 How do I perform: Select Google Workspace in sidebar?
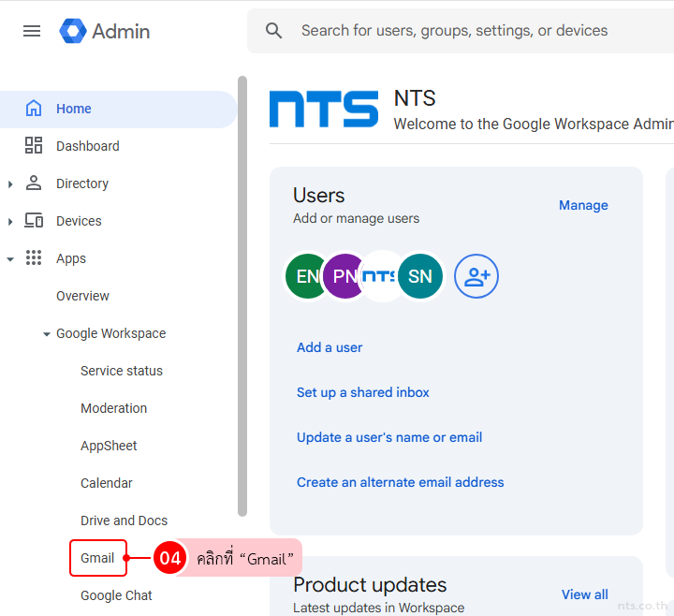(110, 333)
